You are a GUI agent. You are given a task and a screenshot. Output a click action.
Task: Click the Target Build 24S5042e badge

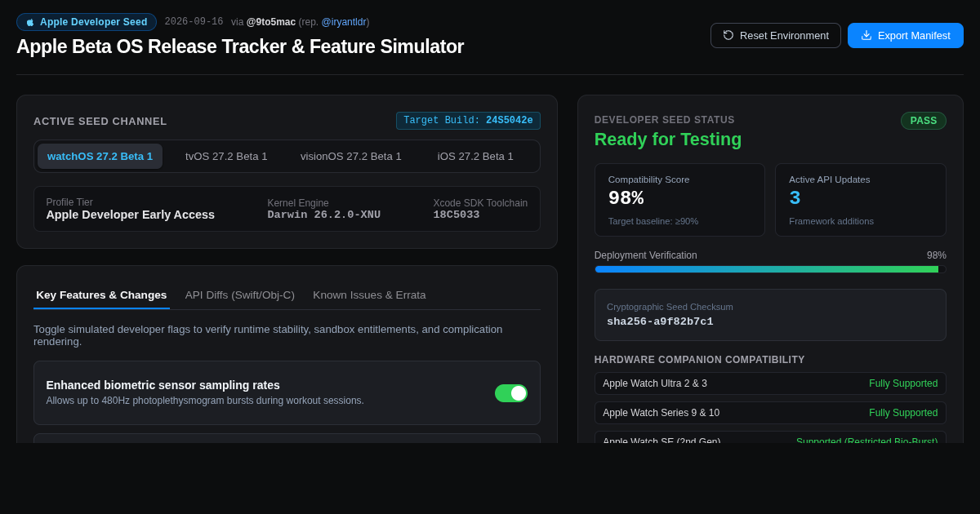[x=468, y=121]
